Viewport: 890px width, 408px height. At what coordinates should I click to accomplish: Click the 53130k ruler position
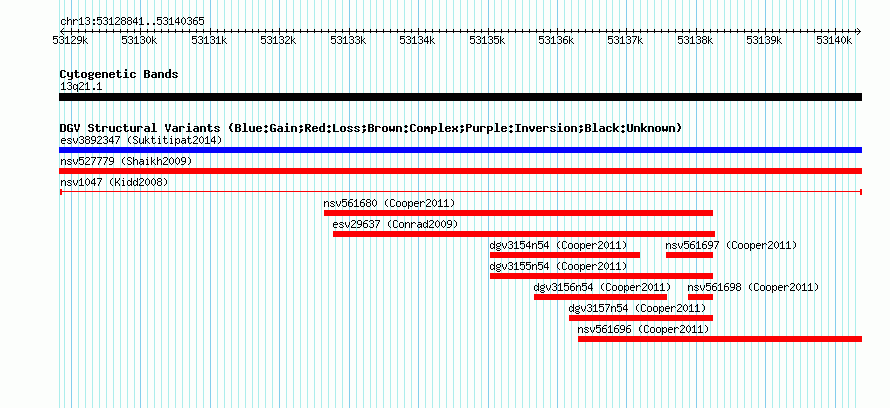pyautogui.click(x=140, y=40)
